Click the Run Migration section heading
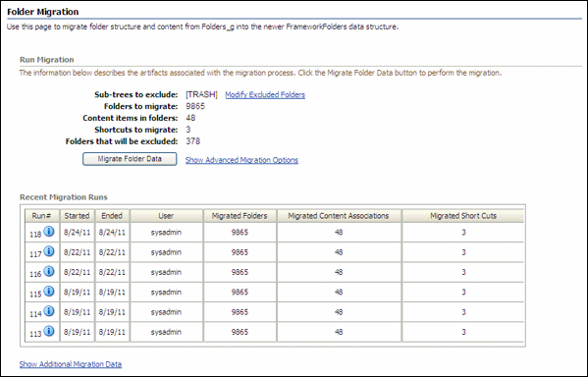 pyautogui.click(x=47, y=60)
